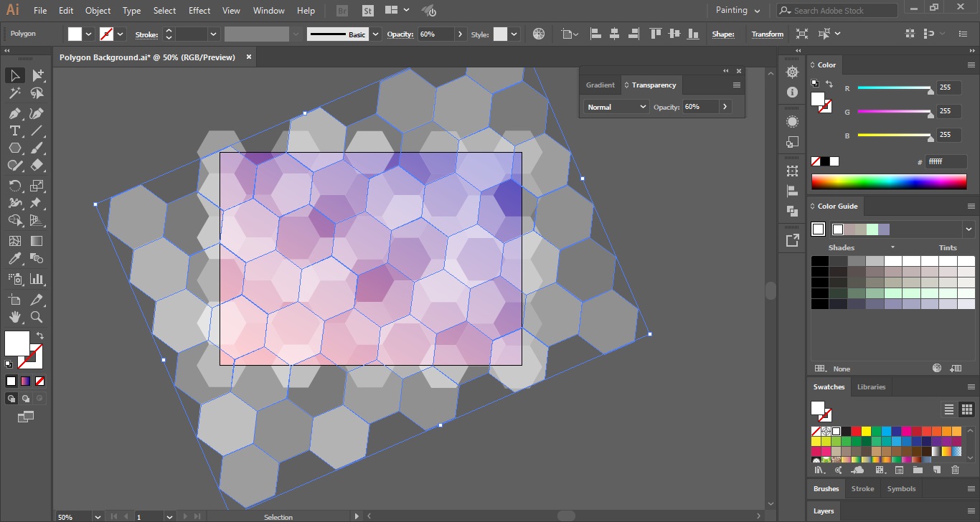Open the blend mode dropdown showing Normal
This screenshot has width=980, height=522.
click(615, 106)
